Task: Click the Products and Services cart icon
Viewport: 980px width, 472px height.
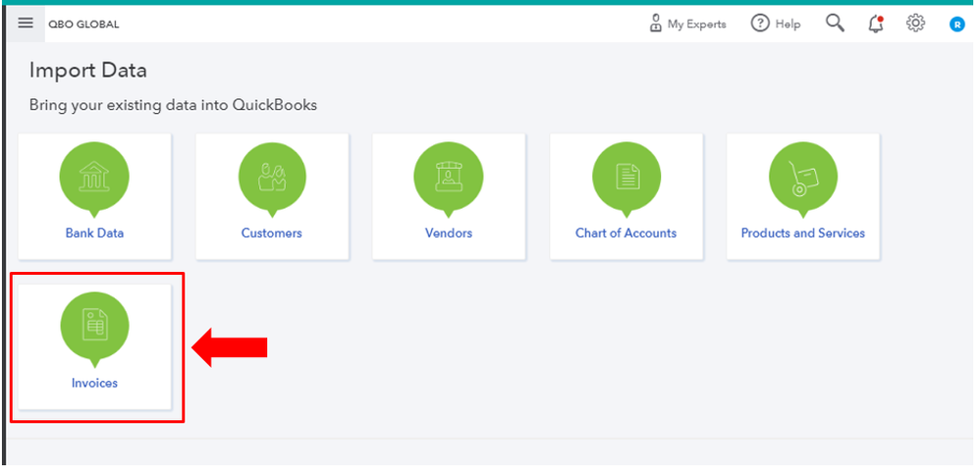Action: click(803, 178)
